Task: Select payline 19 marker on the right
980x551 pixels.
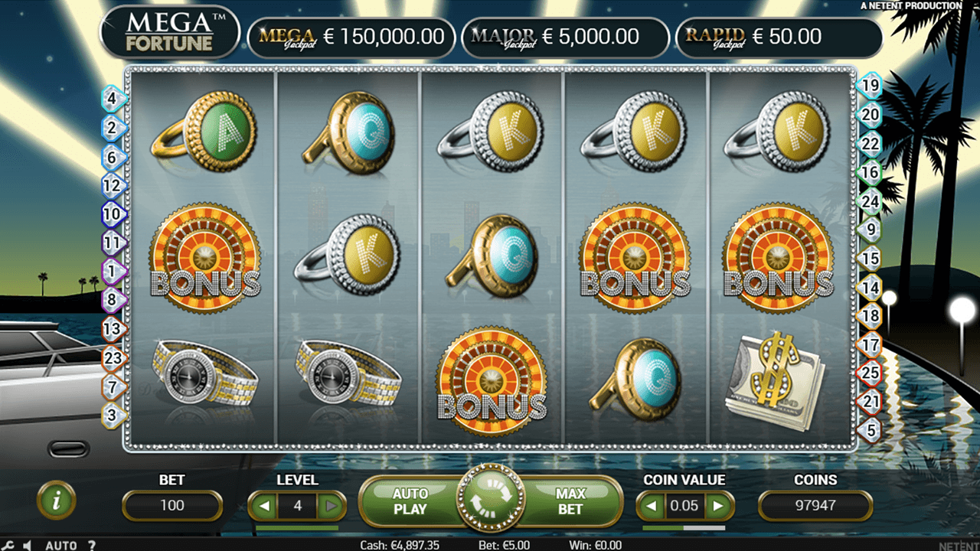Action: tap(871, 86)
